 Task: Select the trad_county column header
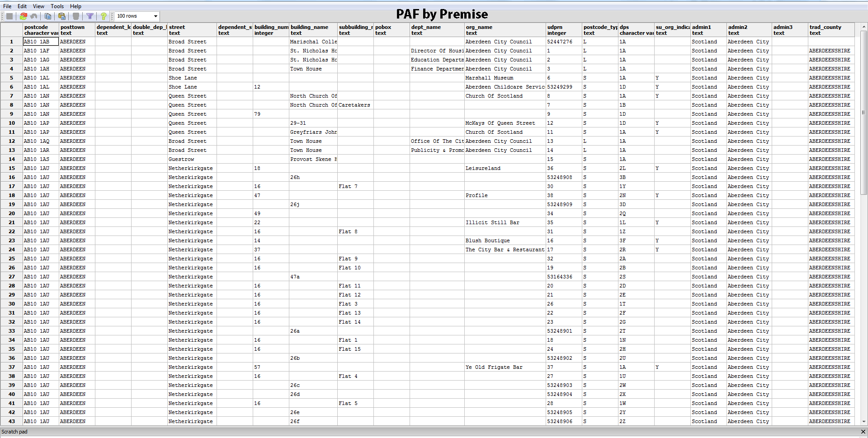831,30
